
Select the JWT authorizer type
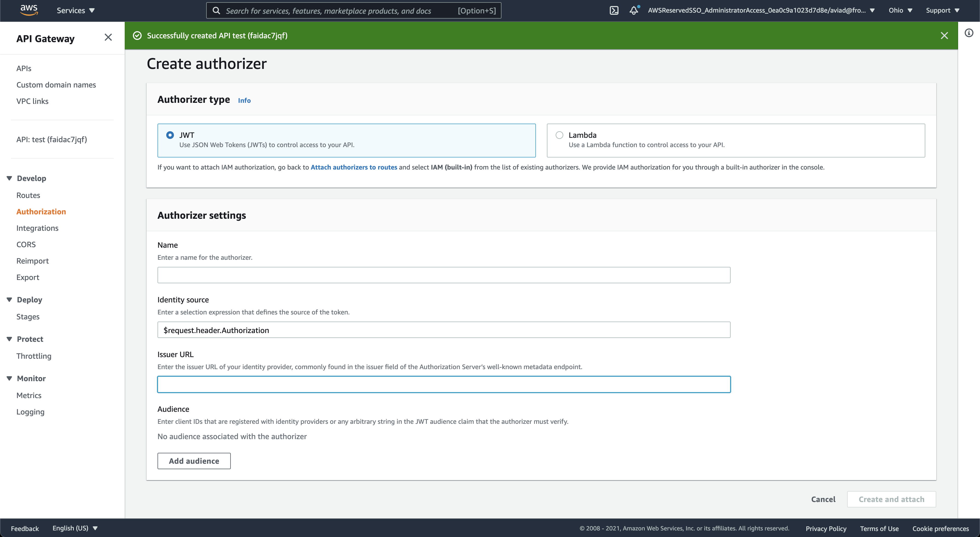tap(170, 135)
